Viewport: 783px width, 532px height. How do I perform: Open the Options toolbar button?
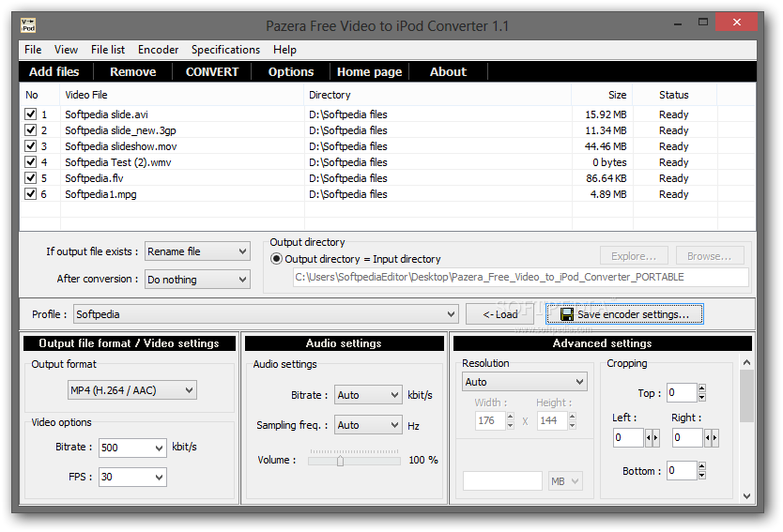click(291, 72)
